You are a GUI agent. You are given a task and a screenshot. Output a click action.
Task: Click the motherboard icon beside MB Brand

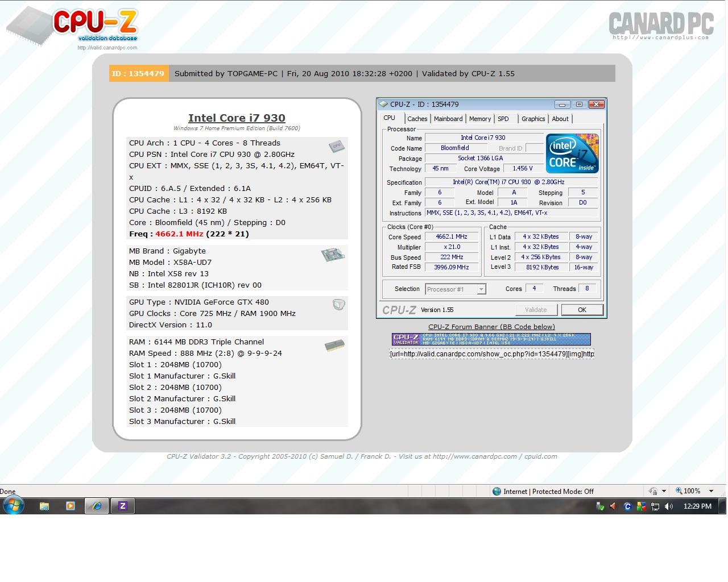(x=333, y=255)
